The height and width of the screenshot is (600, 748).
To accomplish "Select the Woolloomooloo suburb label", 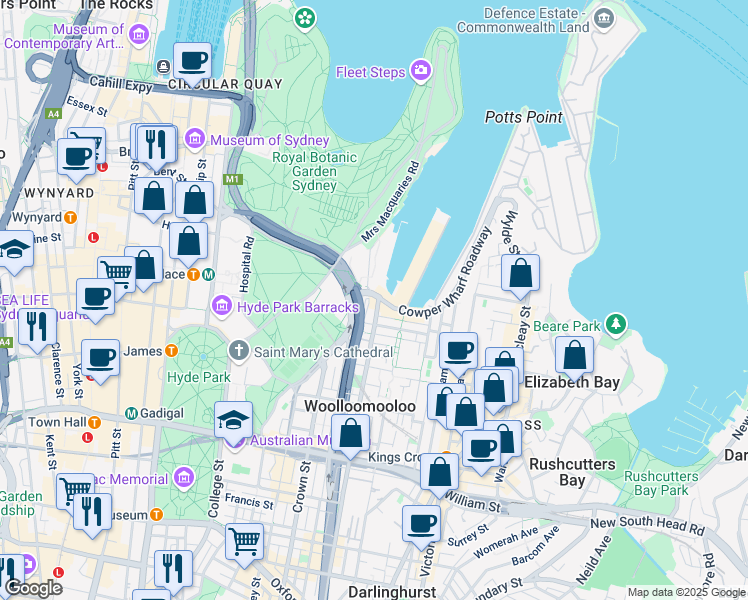I will [360, 406].
